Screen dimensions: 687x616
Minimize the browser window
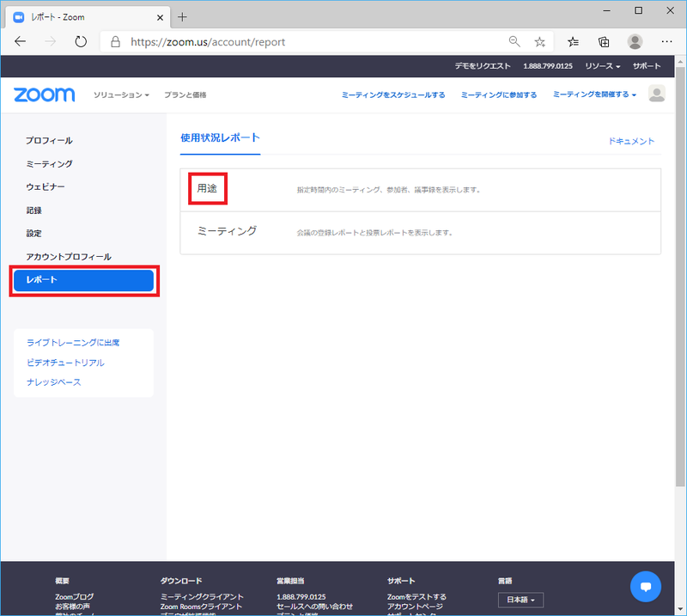(607, 10)
